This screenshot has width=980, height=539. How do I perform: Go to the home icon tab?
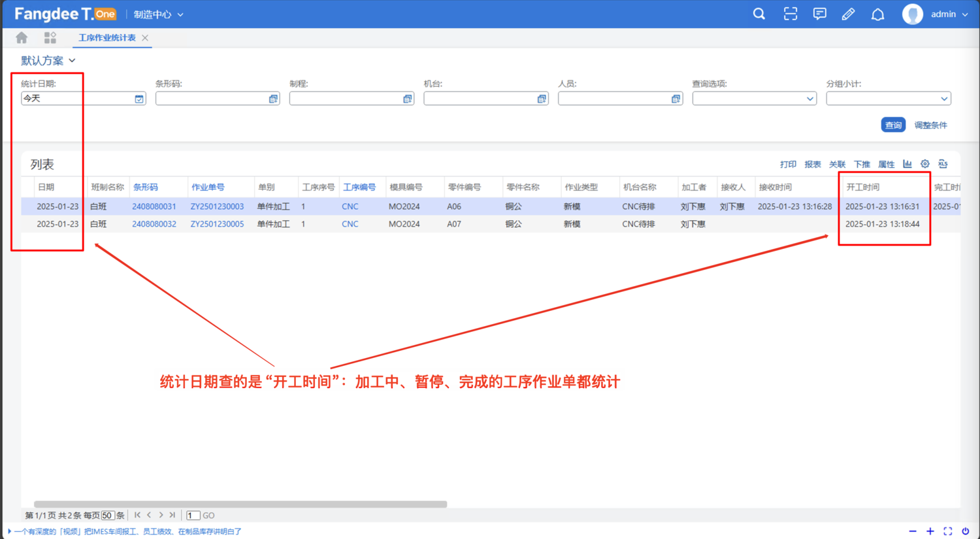pyautogui.click(x=22, y=38)
